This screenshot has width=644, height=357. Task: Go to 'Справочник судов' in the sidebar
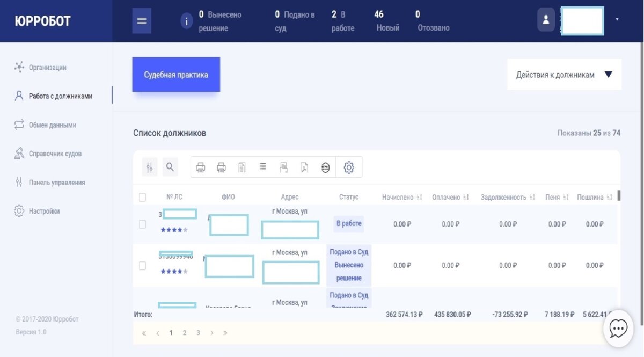coord(55,153)
